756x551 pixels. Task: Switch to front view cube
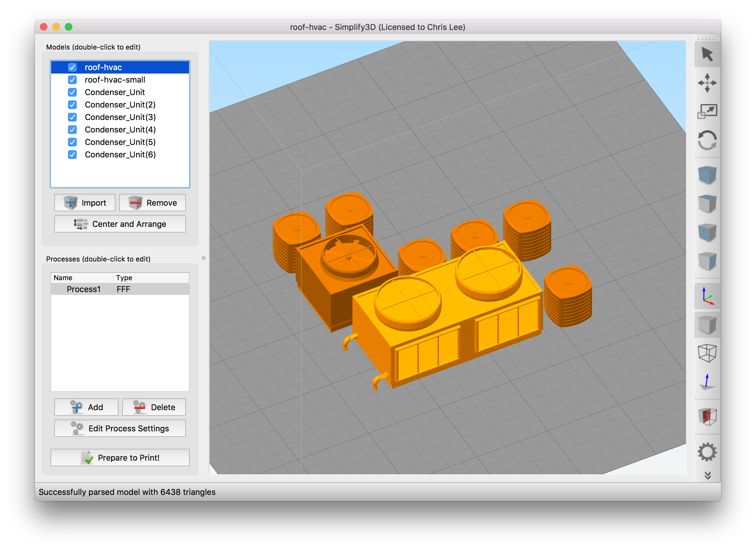pyautogui.click(x=707, y=232)
